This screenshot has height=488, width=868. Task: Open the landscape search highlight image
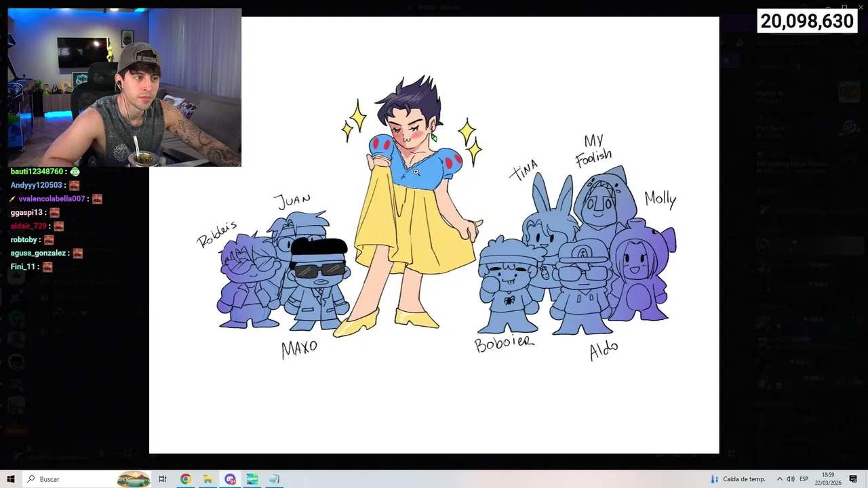click(x=134, y=479)
